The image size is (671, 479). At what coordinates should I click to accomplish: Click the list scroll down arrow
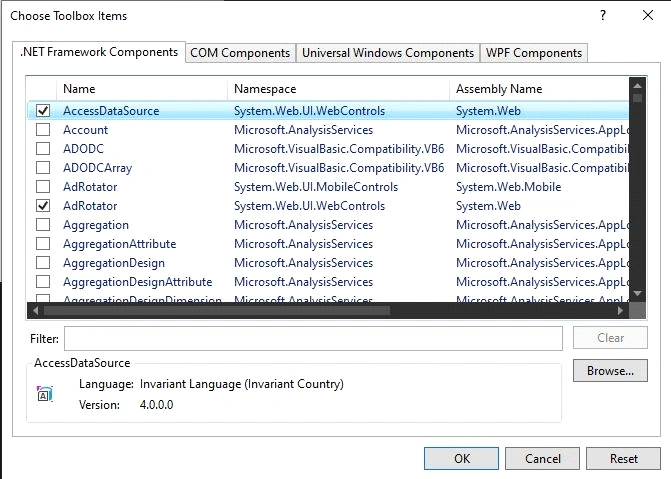pyautogui.click(x=637, y=294)
